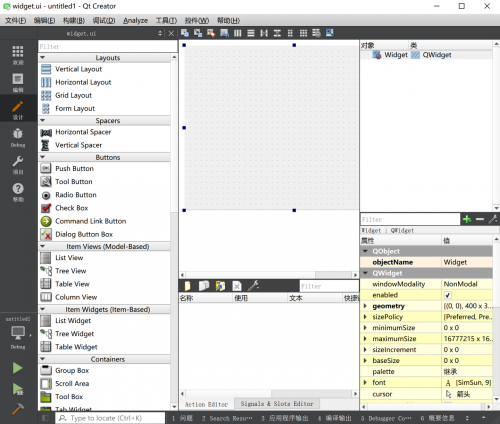Expand the font property row
The image size is (500, 424).
tap(365, 382)
